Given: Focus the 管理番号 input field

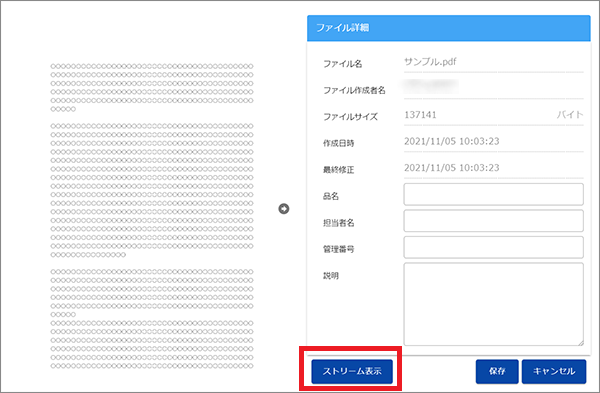Looking at the screenshot, I should 493,247.
